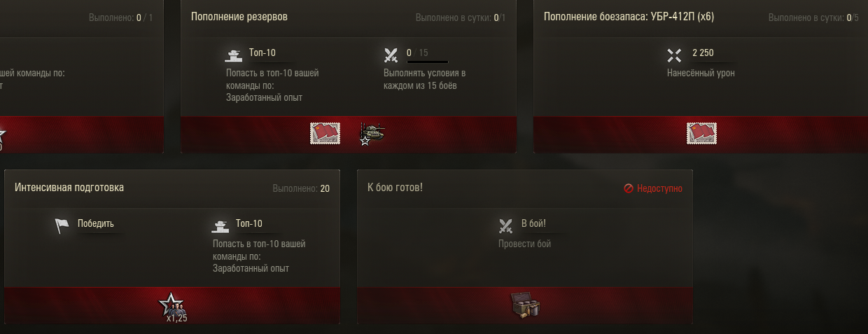The height and width of the screenshot is (334, 868).
Task: Click red prohibited icon near Недоступно
Action: 629,188
